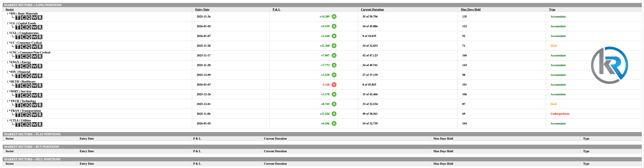Click the C icon under Consumer Cyclical
The width and height of the screenshot is (644, 168).
(x=23, y=47)
